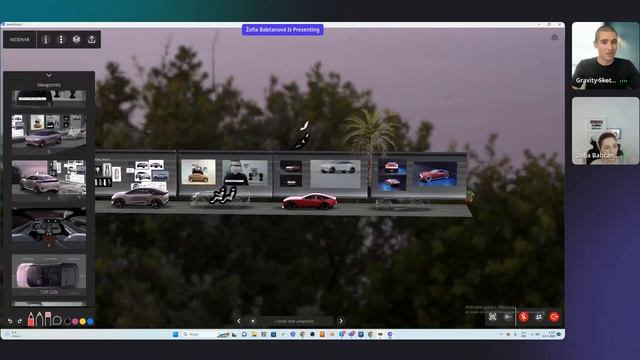
Task: Open the TOP CUT viewpoint thumbnail
Action: [49, 275]
